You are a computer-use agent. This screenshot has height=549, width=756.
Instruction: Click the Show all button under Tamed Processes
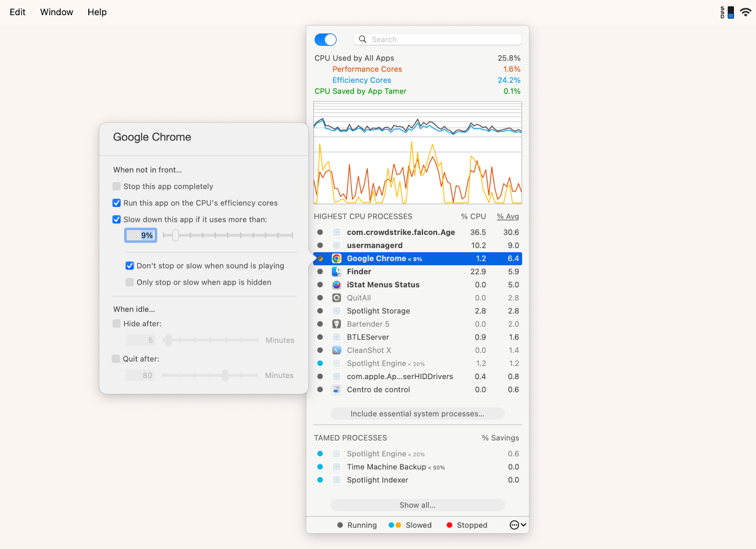pos(417,505)
